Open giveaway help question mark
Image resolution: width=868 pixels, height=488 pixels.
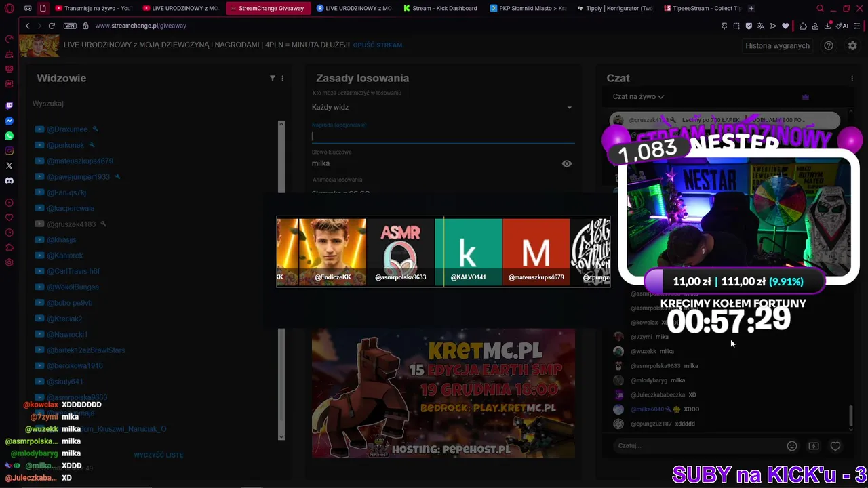[829, 45]
